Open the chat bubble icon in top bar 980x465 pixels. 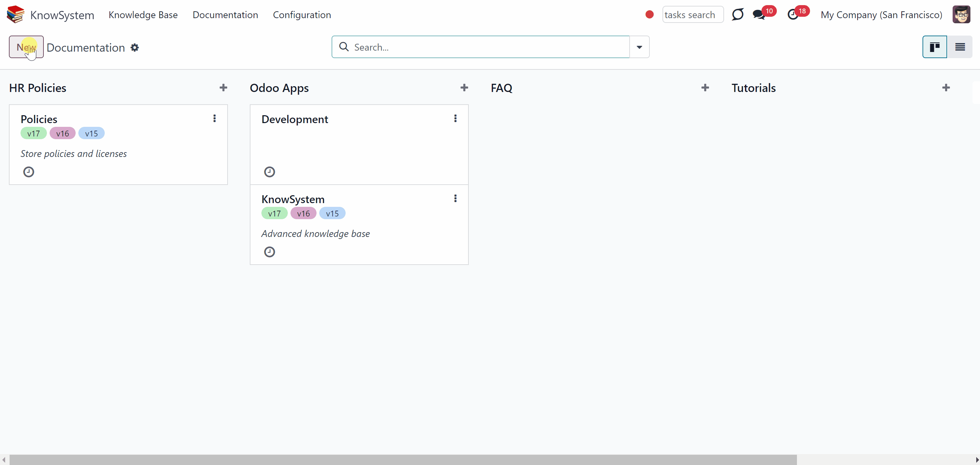point(737,14)
